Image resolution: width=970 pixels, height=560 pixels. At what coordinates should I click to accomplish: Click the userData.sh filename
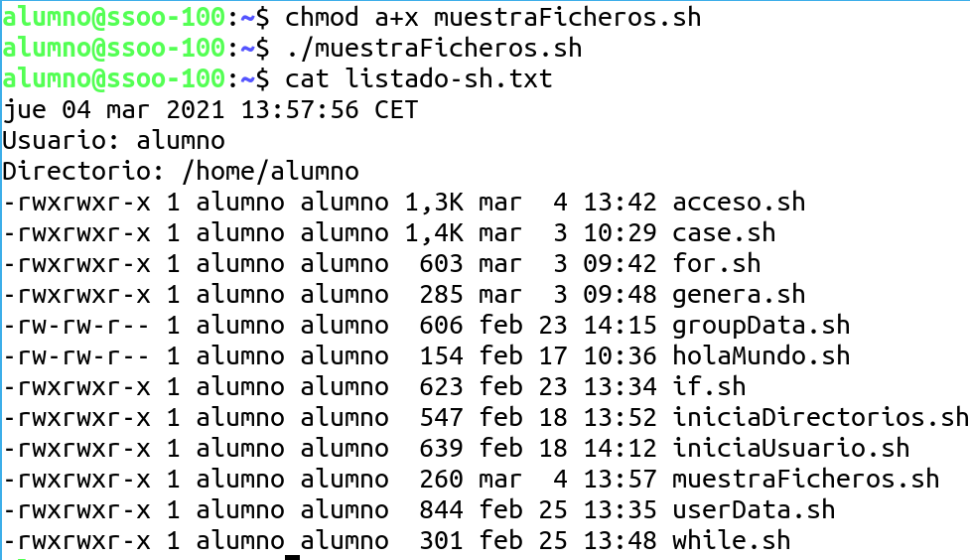[x=754, y=510]
